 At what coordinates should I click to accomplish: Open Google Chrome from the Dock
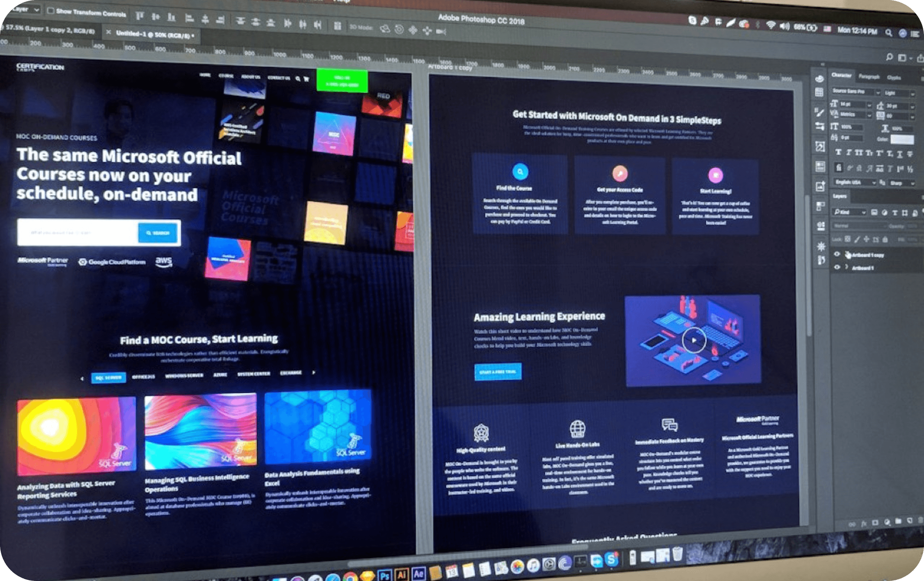350,577
